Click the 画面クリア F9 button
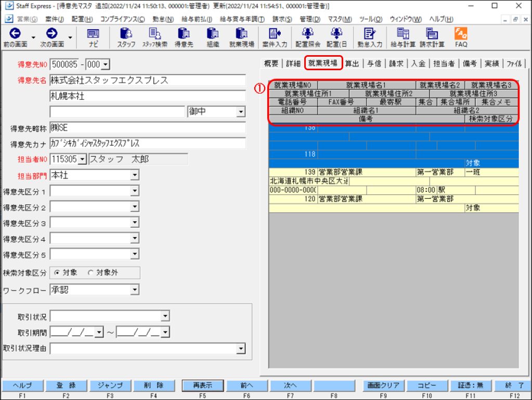 383,385
